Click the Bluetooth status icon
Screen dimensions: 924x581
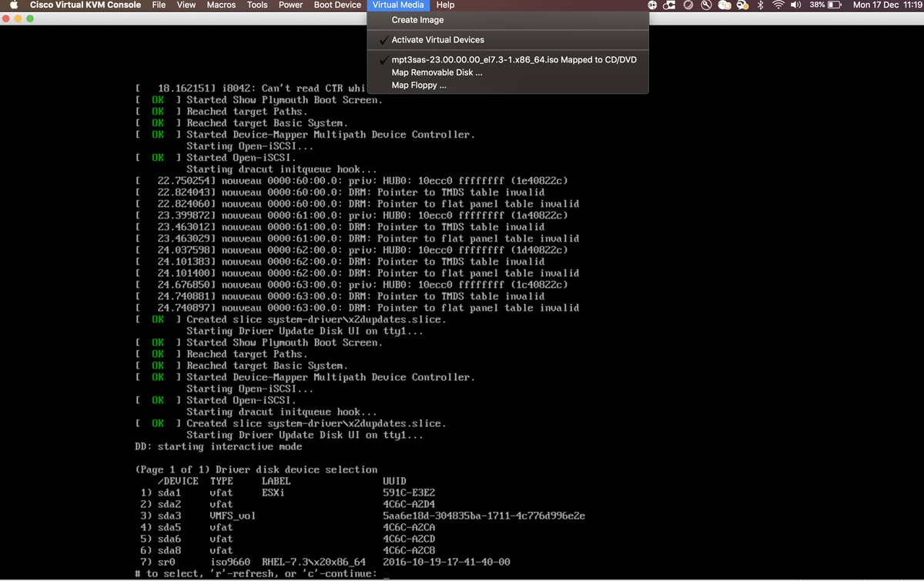point(760,5)
